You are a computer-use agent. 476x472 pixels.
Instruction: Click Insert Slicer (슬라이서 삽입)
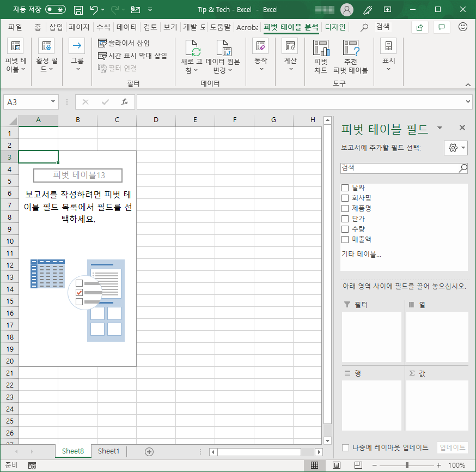tap(124, 43)
